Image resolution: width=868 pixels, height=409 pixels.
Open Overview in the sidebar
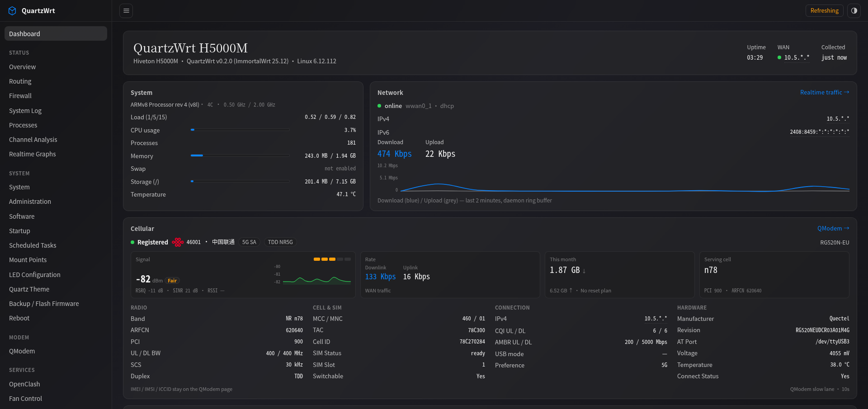(56, 67)
